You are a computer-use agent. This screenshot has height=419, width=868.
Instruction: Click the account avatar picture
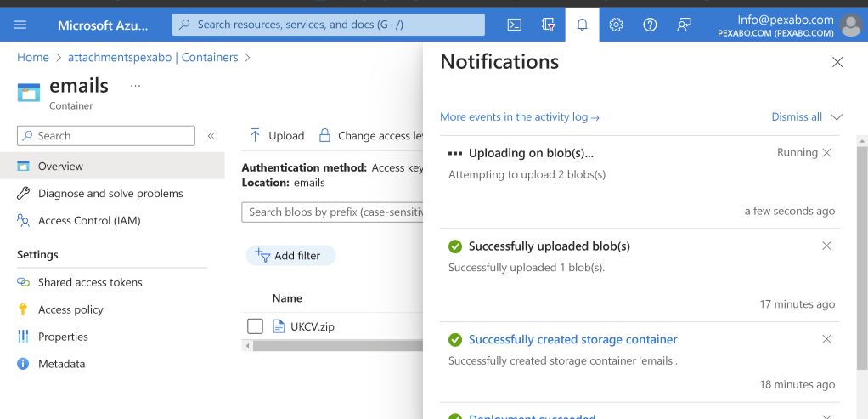pos(850,25)
